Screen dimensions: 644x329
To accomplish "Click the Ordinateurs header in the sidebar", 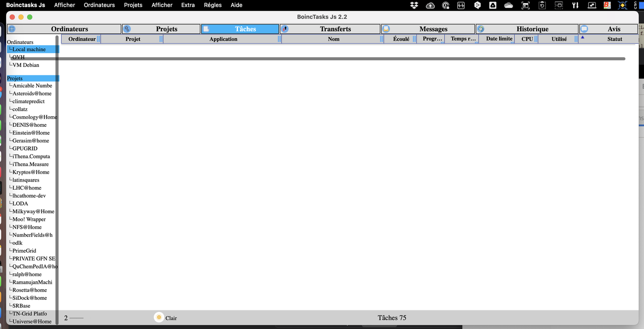I will click(20, 42).
